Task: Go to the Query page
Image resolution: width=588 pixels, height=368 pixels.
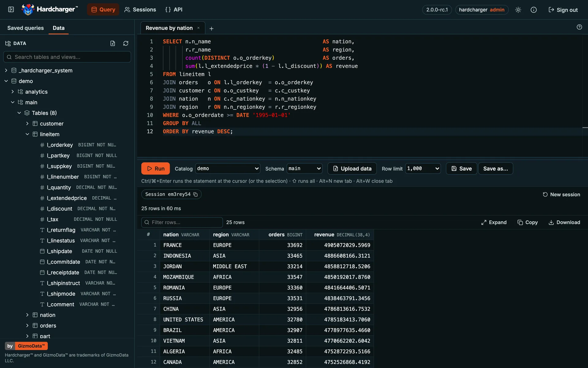Action: click(103, 10)
